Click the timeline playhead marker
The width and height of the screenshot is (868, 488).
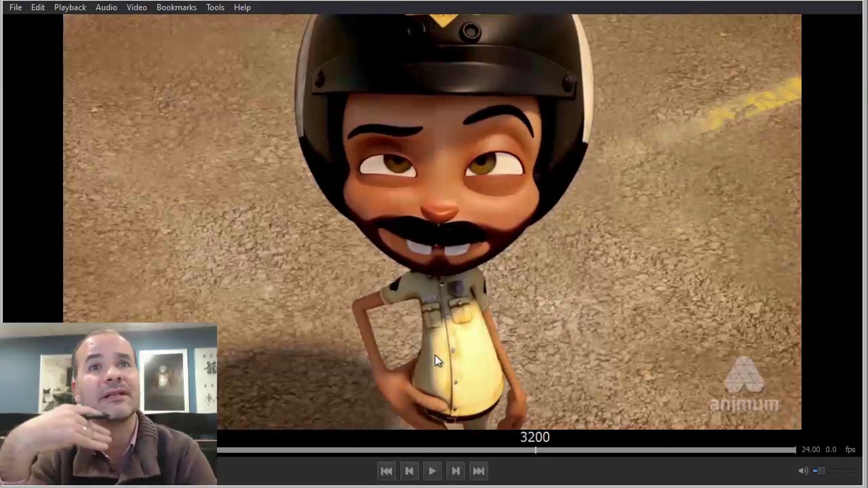[x=536, y=450]
